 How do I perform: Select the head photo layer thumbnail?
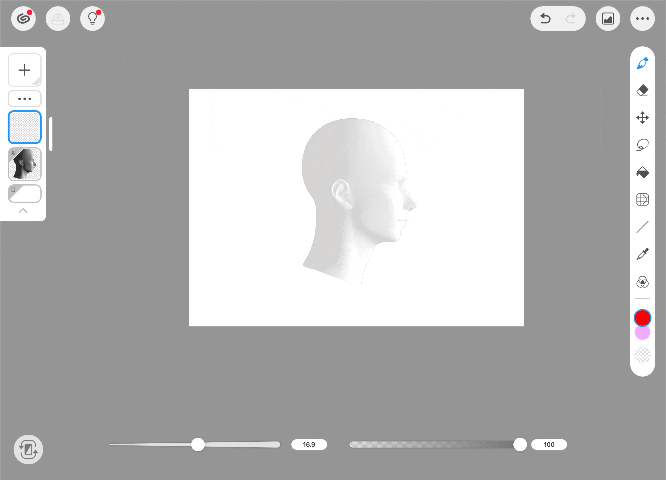(25, 164)
